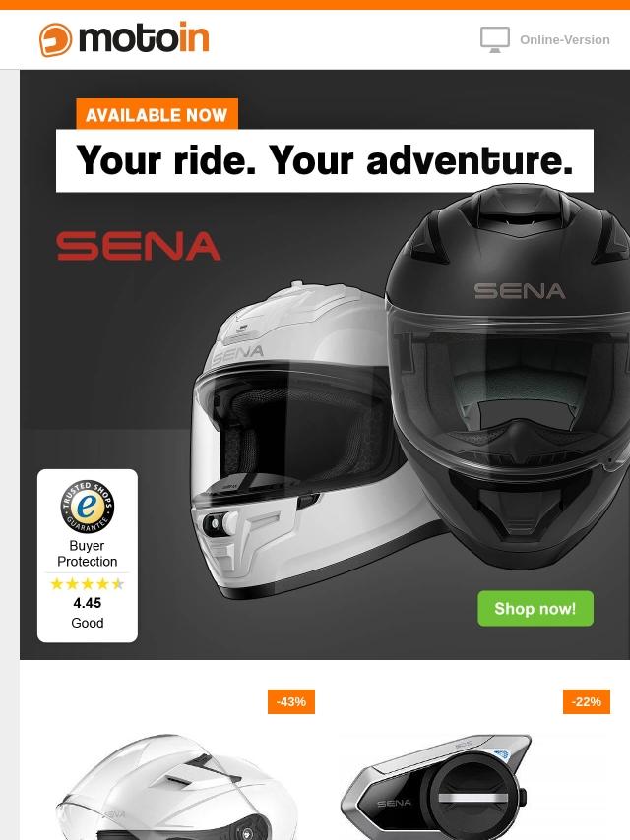The height and width of the screenshot is (840, 630).
Task: Open the white helmet product thumbnail
Action: (177, 787)
